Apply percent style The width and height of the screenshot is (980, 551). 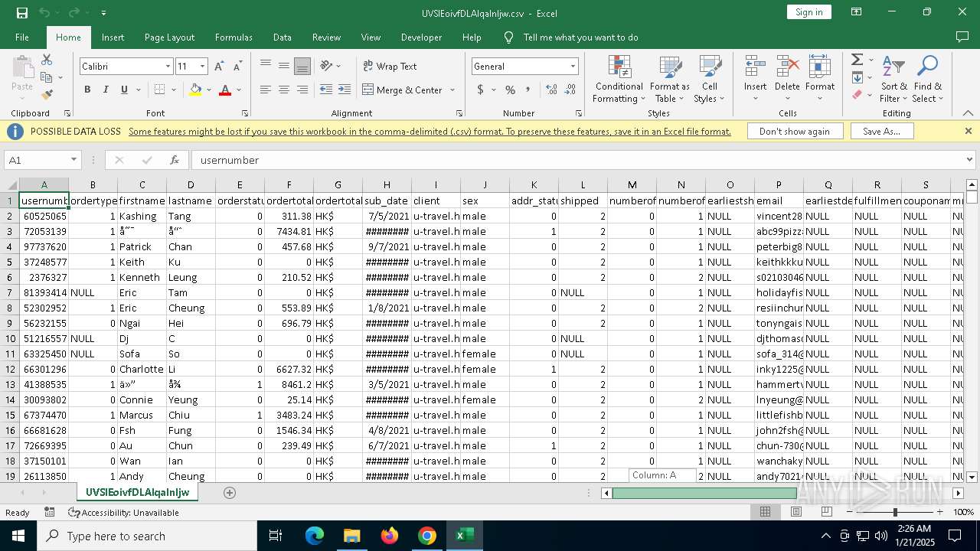tap(510, 90)
